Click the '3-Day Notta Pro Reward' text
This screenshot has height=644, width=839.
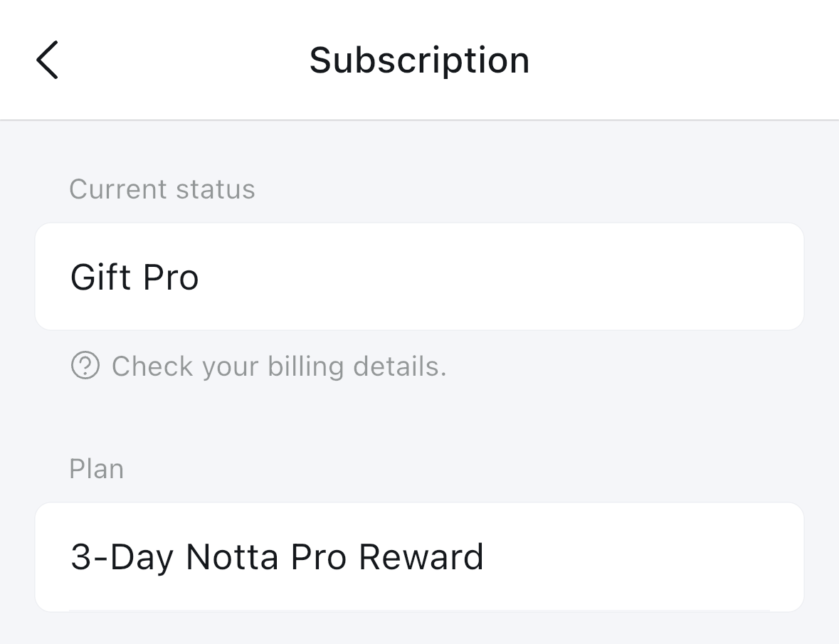click(x=277, y=557)
